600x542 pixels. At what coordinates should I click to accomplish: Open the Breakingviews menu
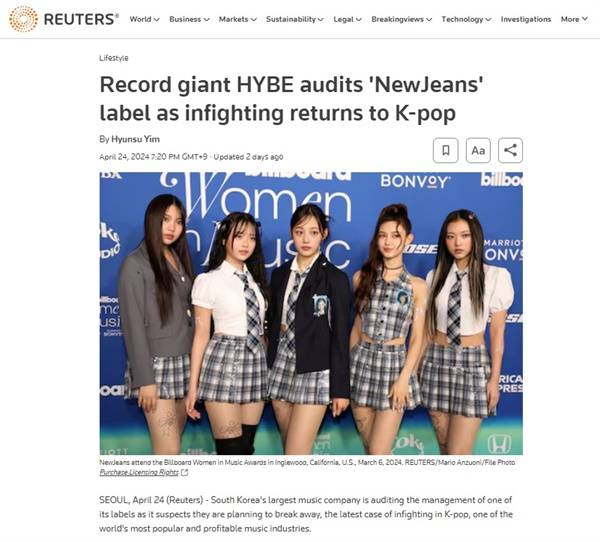pos(401,19)
